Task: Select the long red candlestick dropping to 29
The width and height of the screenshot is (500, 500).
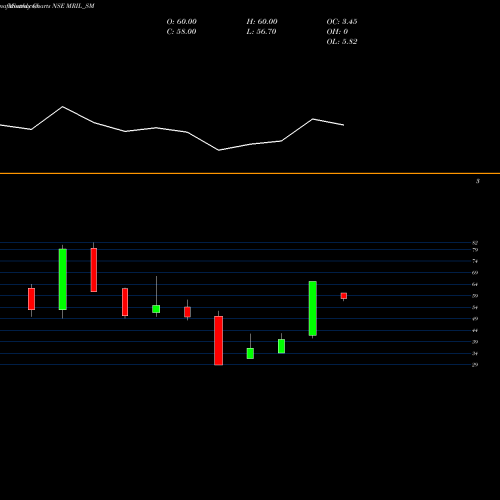Action: (219, 341)
